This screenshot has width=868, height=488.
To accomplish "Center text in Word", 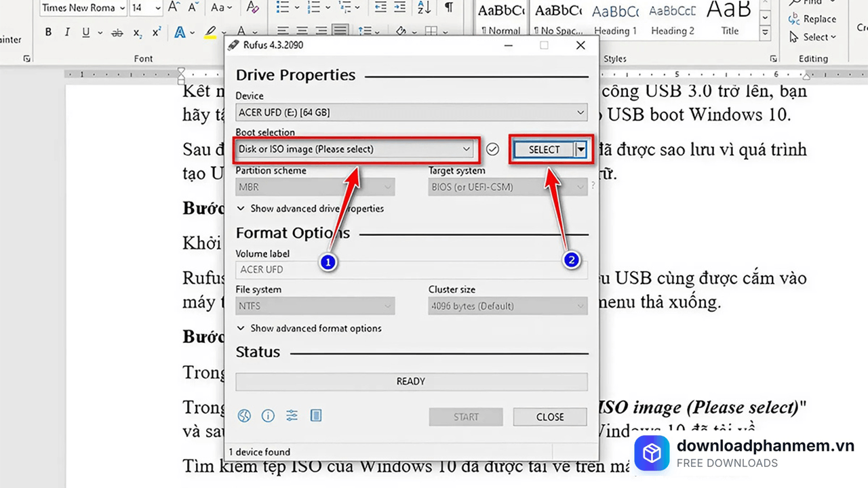I will (x=302, y=31).
